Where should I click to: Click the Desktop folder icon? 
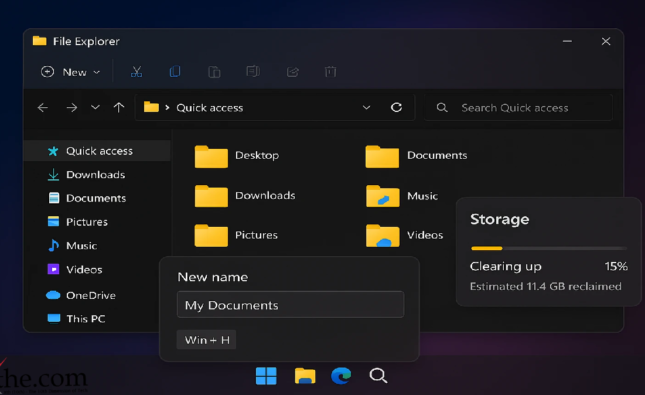pos(211,156)
